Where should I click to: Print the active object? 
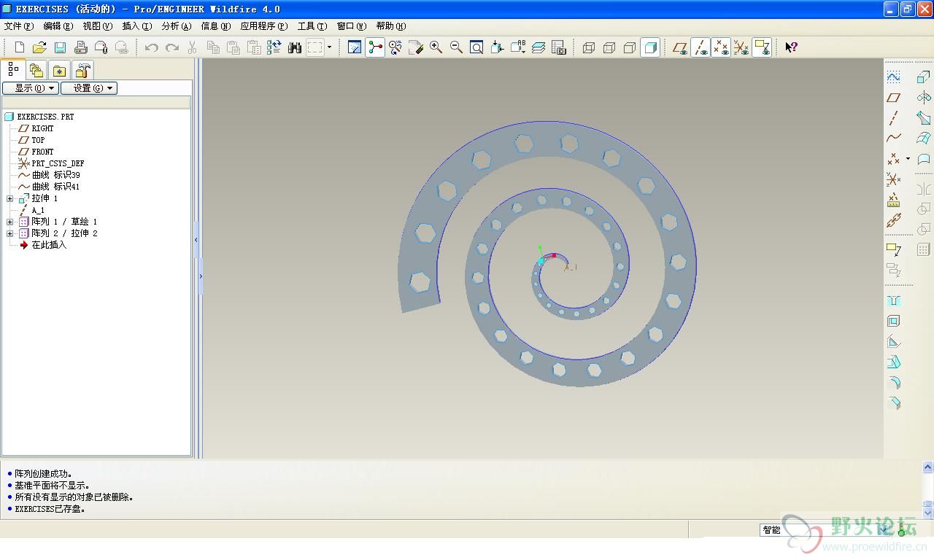[x=81, y=47]
